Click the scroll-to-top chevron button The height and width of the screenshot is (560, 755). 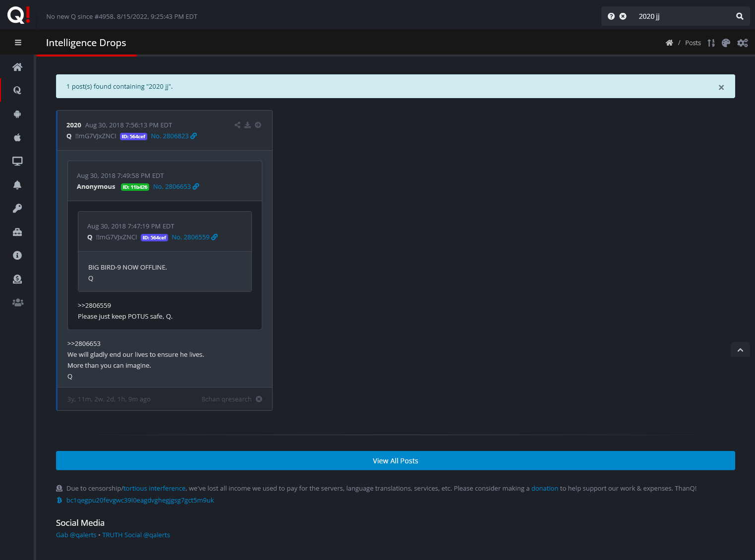tap(740, 350)
